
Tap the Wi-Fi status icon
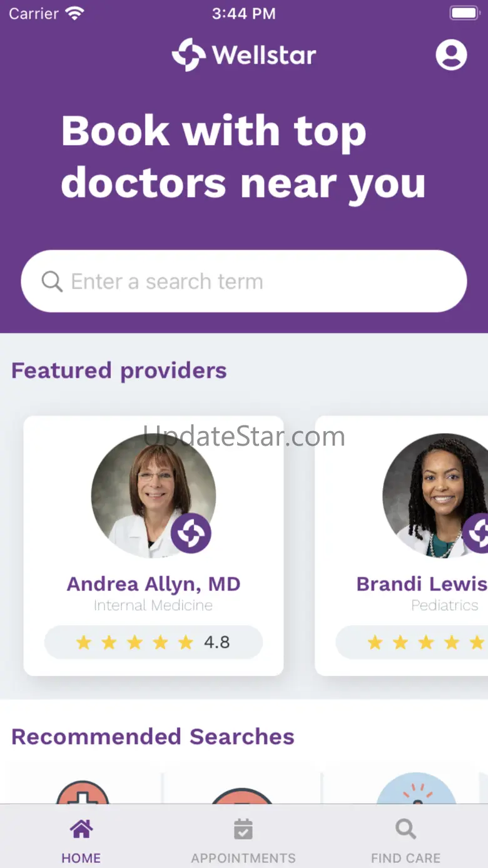75,13
